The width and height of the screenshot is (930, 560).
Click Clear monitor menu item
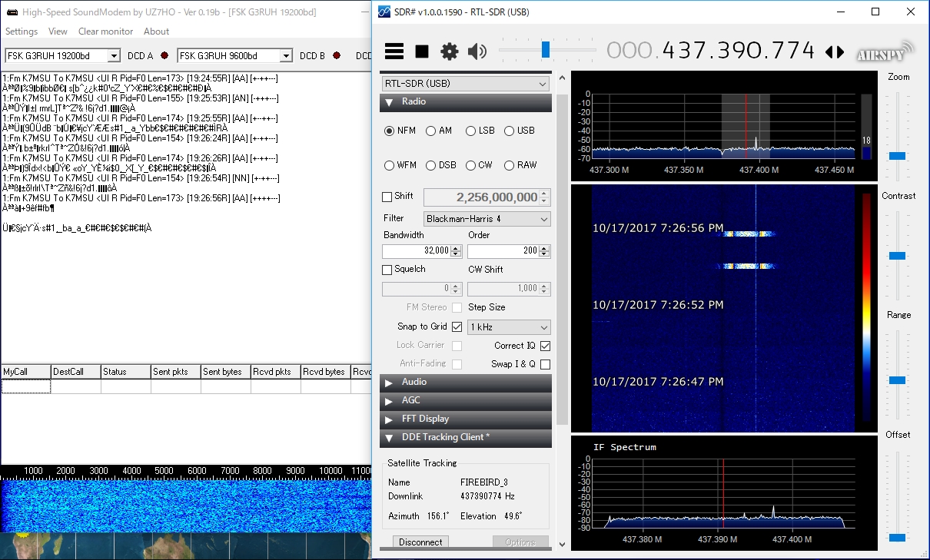pos(105,31)
